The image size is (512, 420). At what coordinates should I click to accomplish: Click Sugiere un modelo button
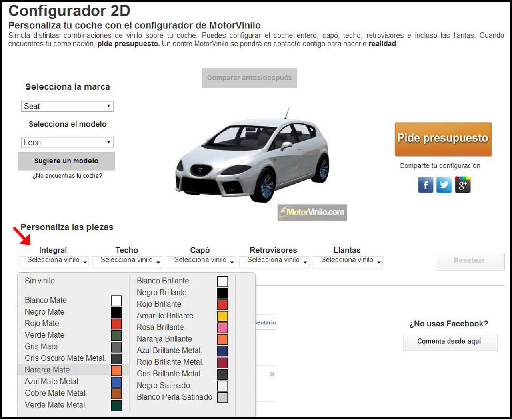tap(66, 161)
